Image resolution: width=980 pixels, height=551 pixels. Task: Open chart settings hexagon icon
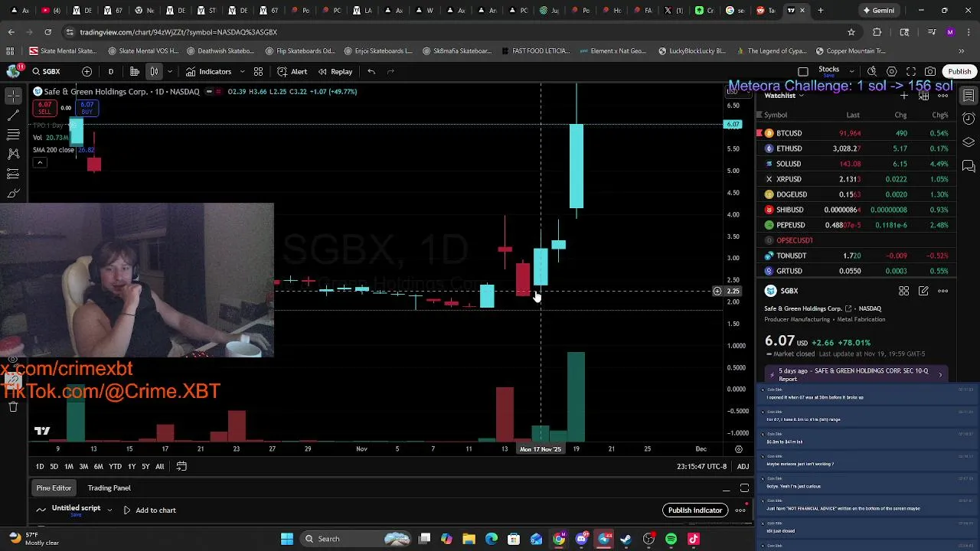[x=892, y=71]
